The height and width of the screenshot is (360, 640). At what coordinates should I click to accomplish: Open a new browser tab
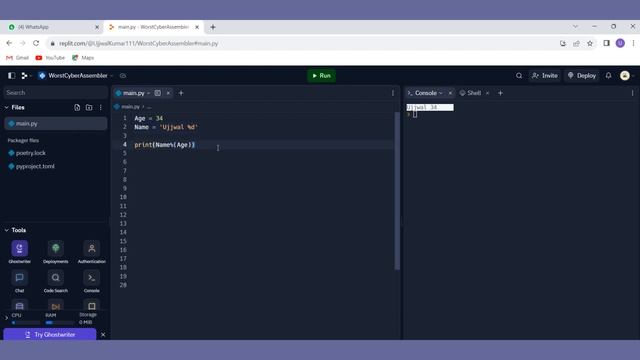click(x=213, y=27)
